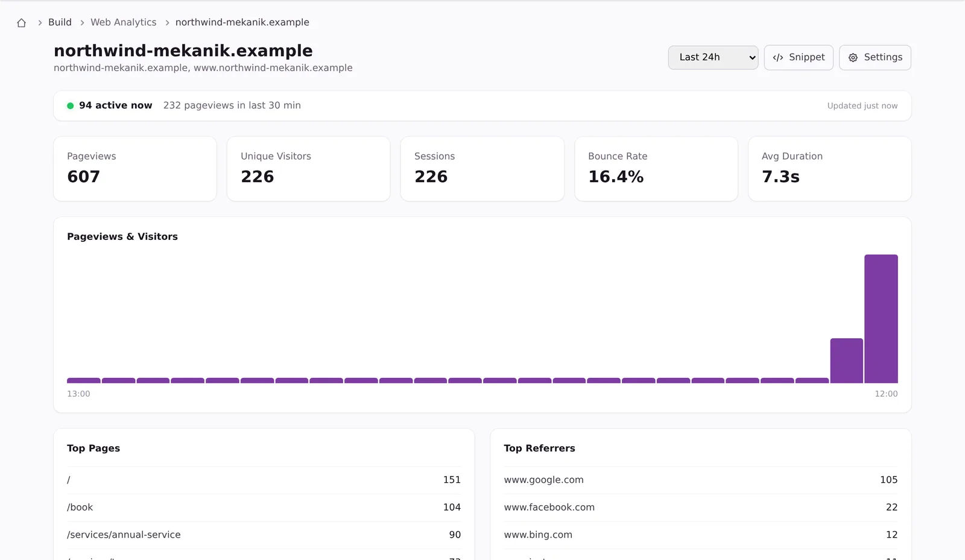965x560 pixels.
Task: Click the /services/annual-service page row
Action: click(x=264, y=535)
